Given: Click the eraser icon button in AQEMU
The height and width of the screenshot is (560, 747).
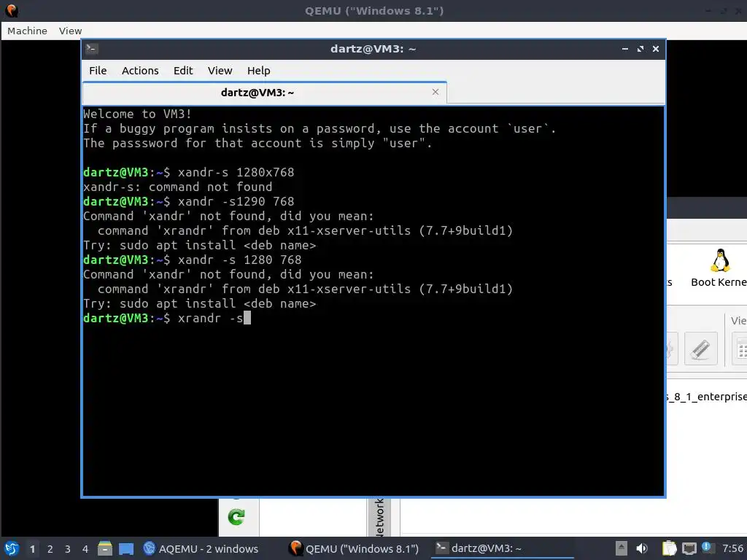Looking at the screenshot, I should point(700,349).
